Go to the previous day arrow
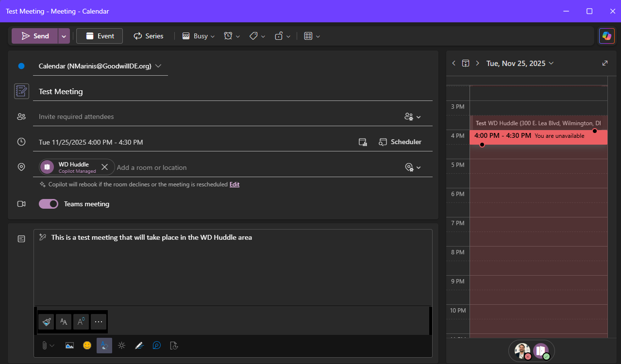621x364 pixels. click(x=453, y=63)
